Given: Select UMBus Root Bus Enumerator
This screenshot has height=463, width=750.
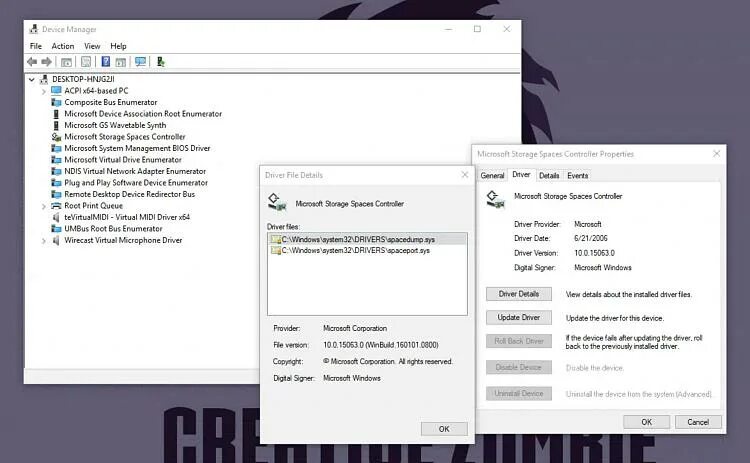Looking at the screenshot, I should [x=113, y=229].
